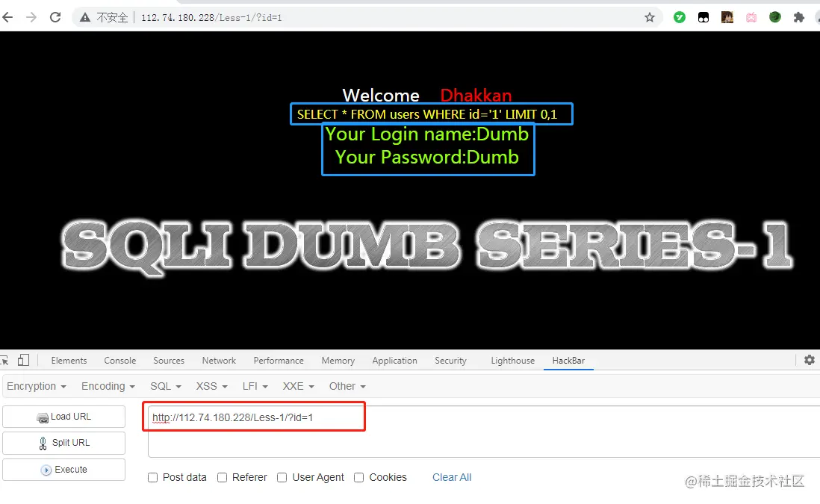Viewport: 820px width, 504px height.
Task: Go back using the browser back arrow
Action: tap(8, 17)
